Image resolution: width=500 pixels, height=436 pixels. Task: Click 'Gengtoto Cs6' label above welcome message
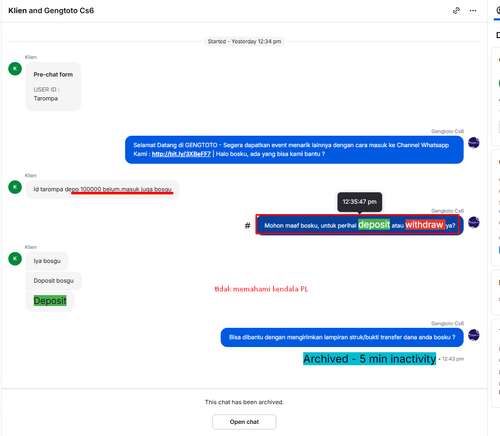pos(447,131)
